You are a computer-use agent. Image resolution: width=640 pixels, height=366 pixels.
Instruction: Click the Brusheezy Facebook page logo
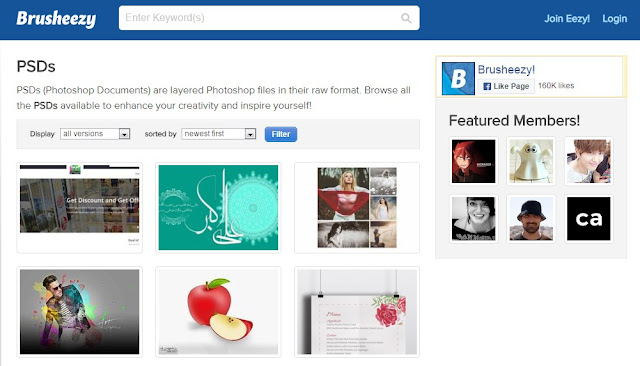click(458, 78)
